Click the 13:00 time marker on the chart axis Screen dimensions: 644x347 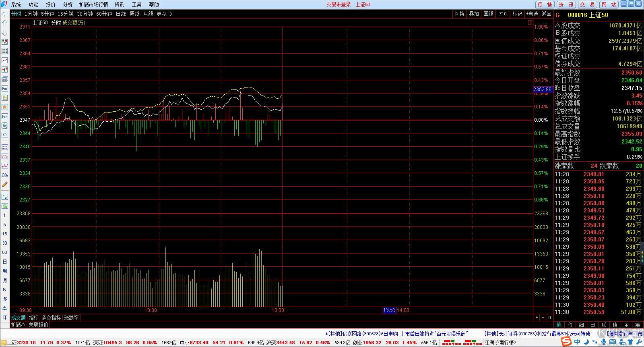(278, 310)
